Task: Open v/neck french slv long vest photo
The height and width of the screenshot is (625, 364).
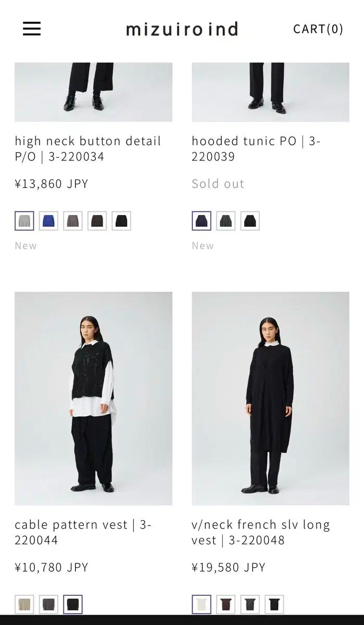Action: coord(270,398)
